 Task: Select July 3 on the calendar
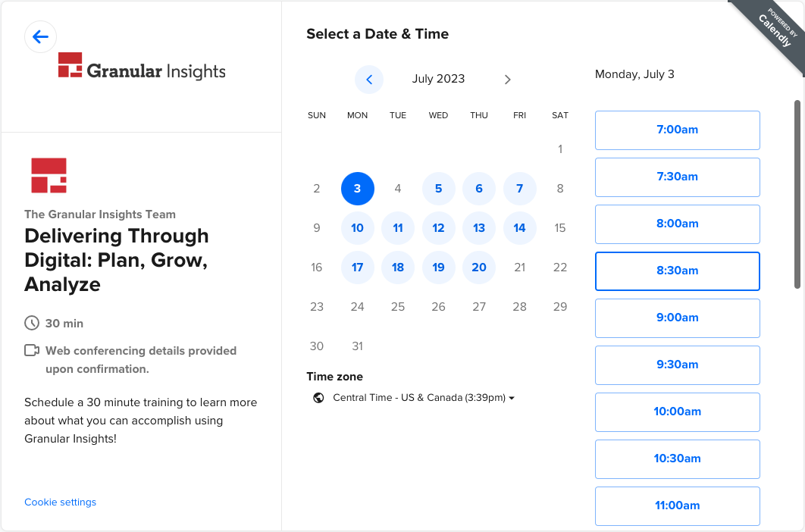(357, 189)
